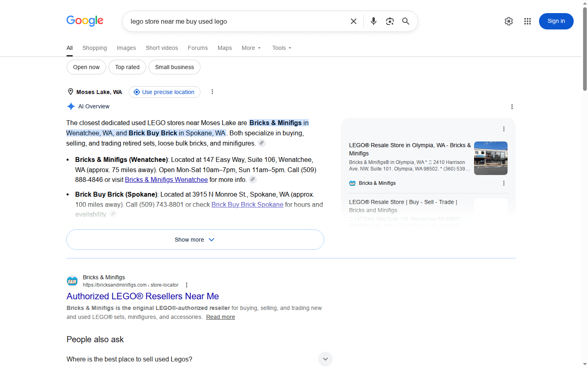
Task: Toggle the Open now filter chip
Action: [86, 67]
